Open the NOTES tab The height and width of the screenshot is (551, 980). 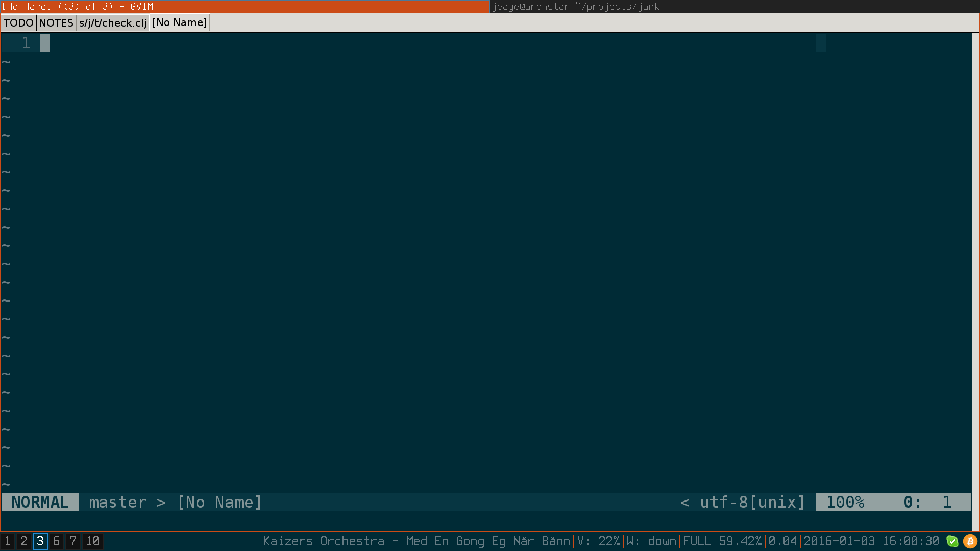click(56, 22)
